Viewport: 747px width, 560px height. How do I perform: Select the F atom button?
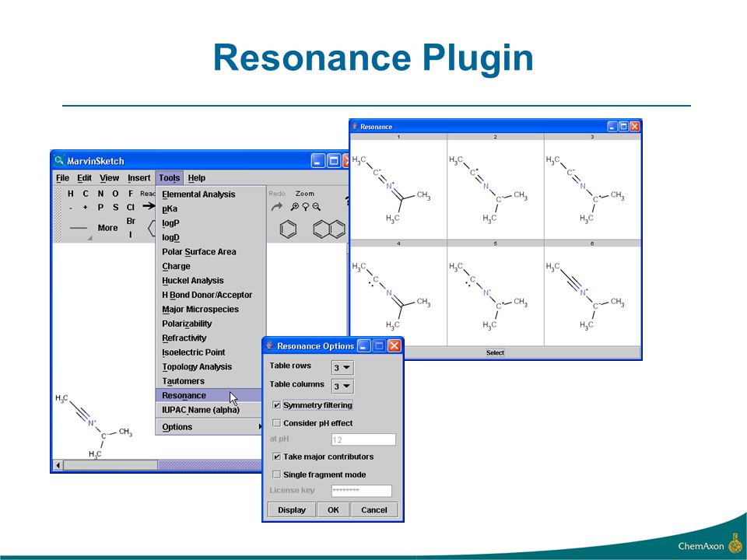[131, 194]
